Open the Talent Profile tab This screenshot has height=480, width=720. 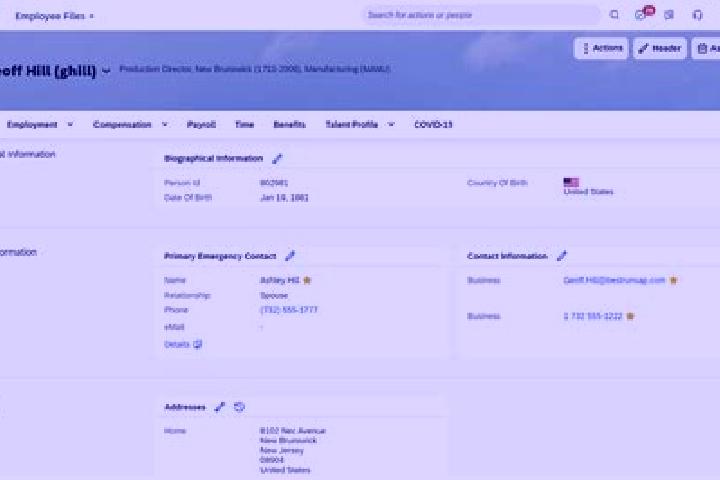351,124
